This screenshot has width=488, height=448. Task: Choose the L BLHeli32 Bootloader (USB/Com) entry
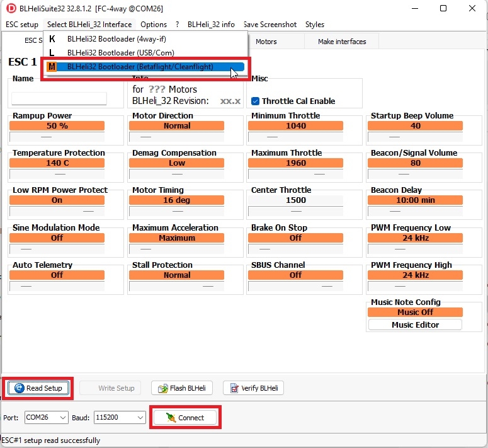tap(120, 53)
